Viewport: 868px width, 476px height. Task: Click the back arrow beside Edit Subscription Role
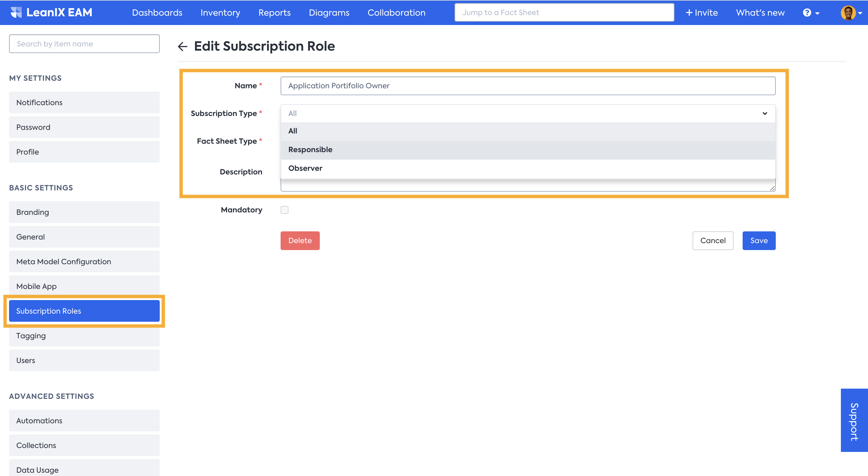182,46
